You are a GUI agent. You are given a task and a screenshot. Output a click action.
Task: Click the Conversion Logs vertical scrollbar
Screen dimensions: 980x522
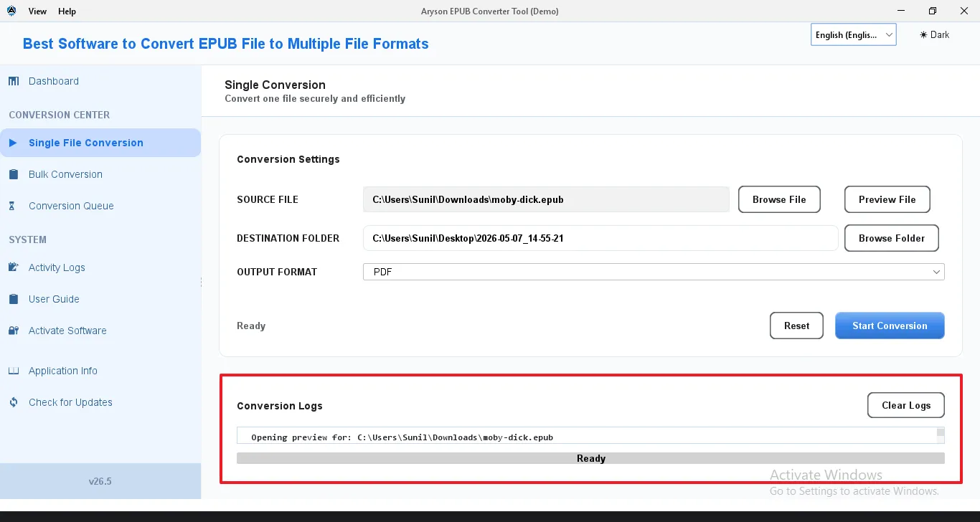coord(941,436)
